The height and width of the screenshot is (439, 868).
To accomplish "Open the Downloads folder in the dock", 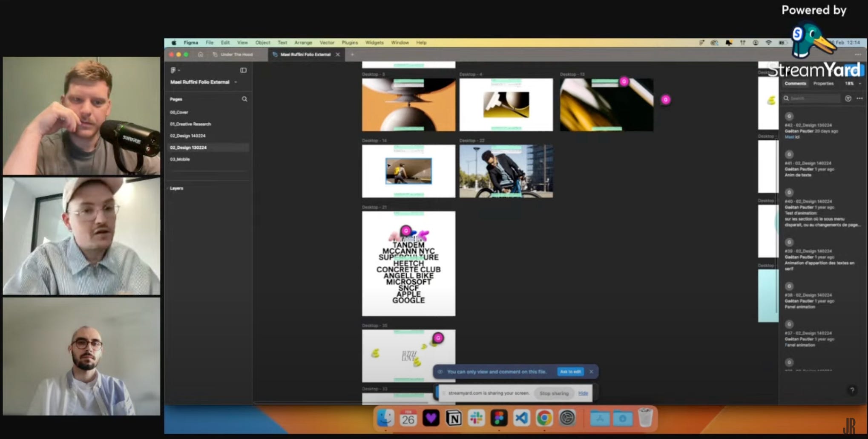I will click(622, 418).
